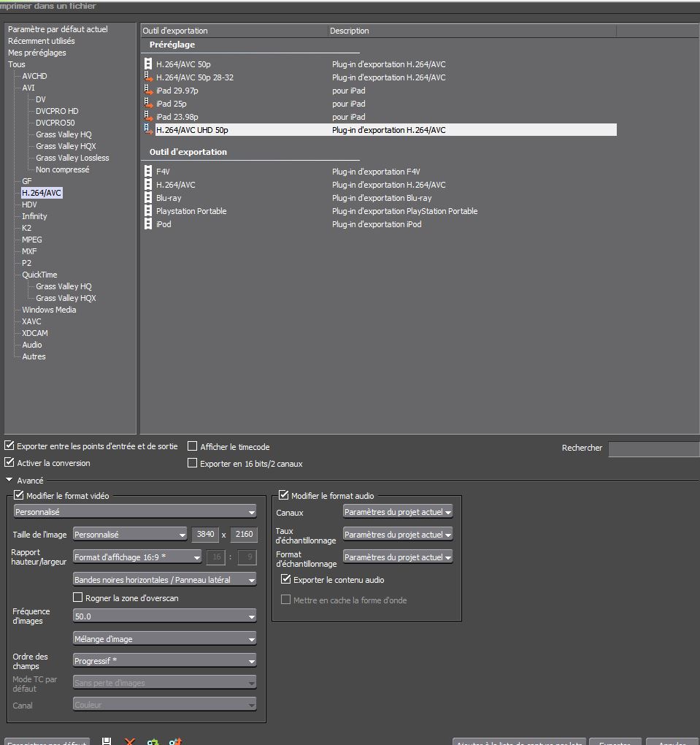Click the preset icon beside iPad 25p
700x745 pixels.
point(148,103)
